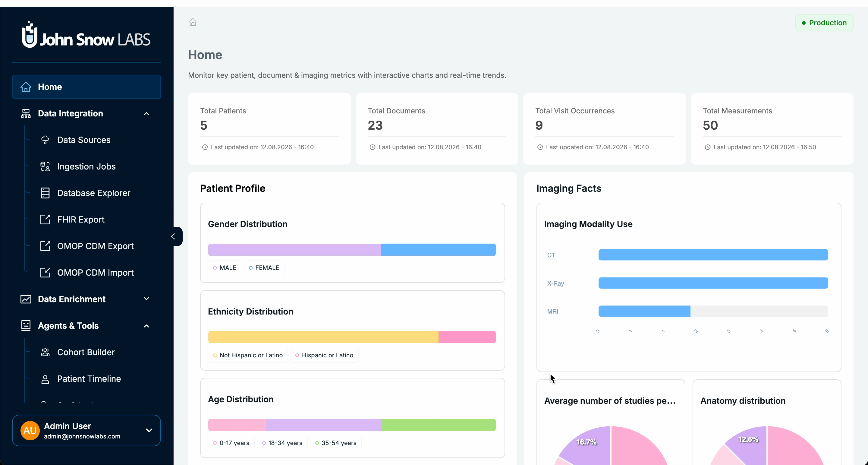
Task: Open Data Sources page
Action: (x=84, y=140)
